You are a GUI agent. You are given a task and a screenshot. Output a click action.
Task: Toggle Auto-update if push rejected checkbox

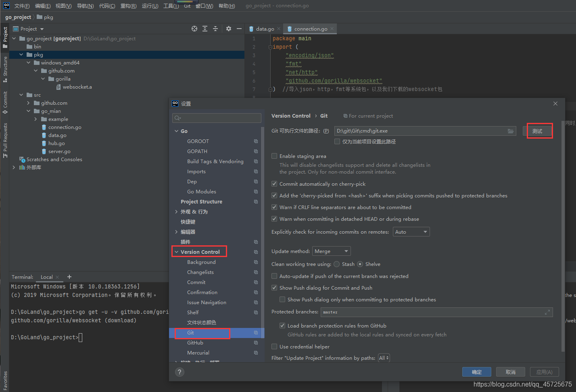pyautogui.click(x=274, y=276)
